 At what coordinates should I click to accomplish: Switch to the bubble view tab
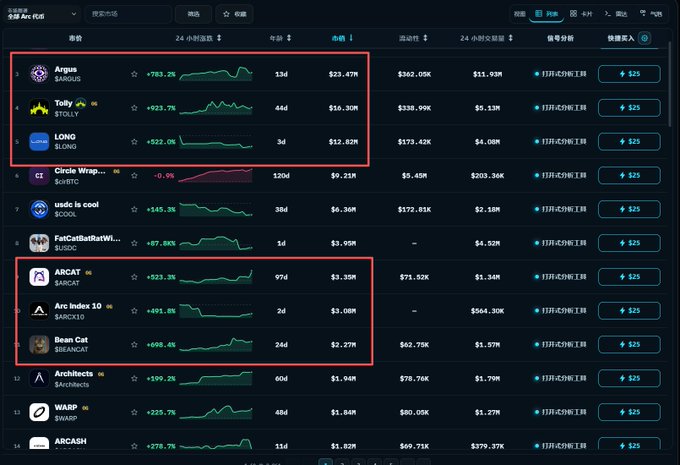point(651,14)
